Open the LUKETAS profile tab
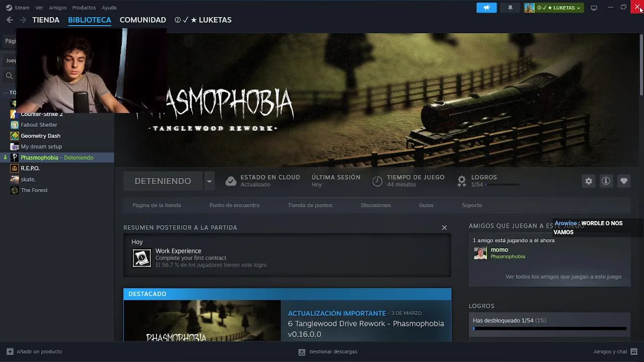The height and width of the screenshot is (362, 644). point(203,20)
